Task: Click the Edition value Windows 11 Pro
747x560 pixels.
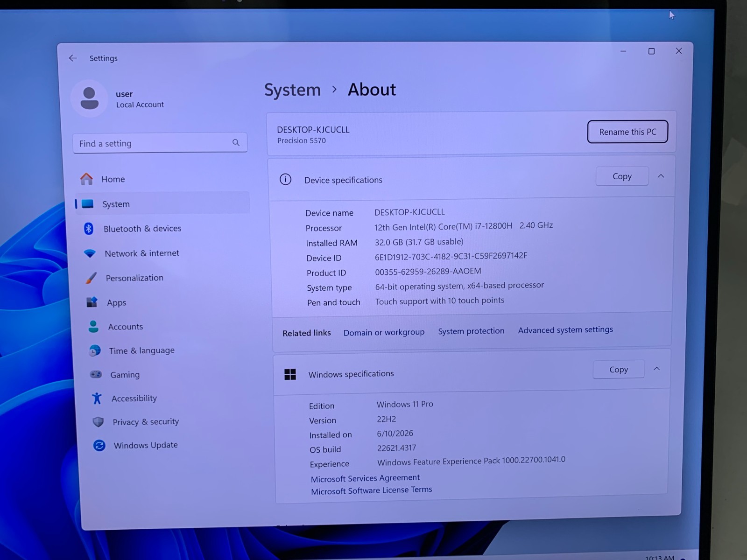Action: 405,404
